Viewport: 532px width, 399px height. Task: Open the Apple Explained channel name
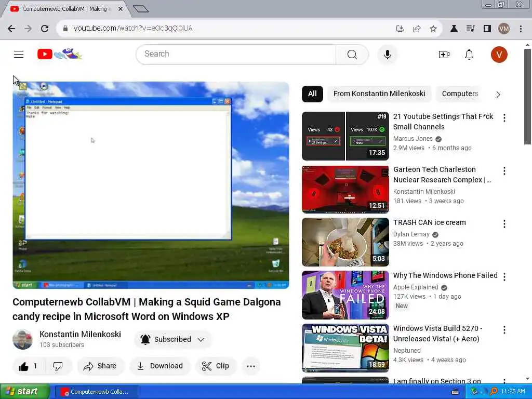coord(416,287)
